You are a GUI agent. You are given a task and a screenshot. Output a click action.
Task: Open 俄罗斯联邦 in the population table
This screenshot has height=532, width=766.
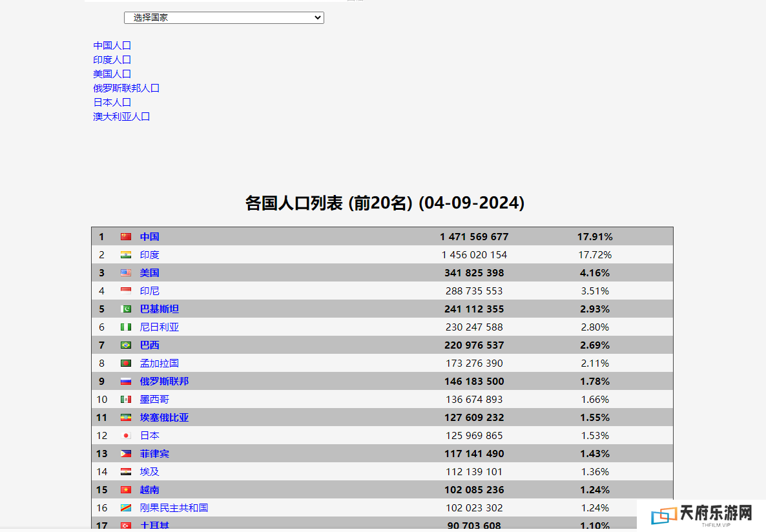point(164,381)
